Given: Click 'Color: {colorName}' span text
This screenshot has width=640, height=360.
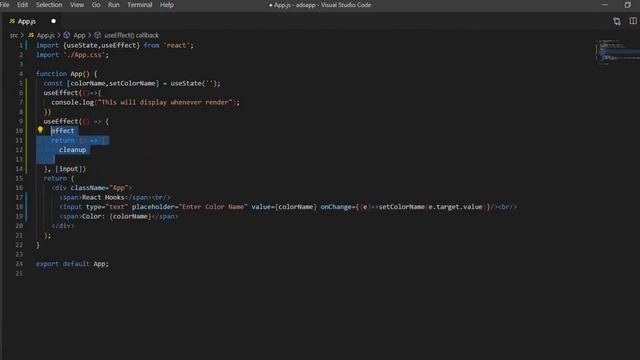Looking at the screenshot, I should [x=116, y=216].
